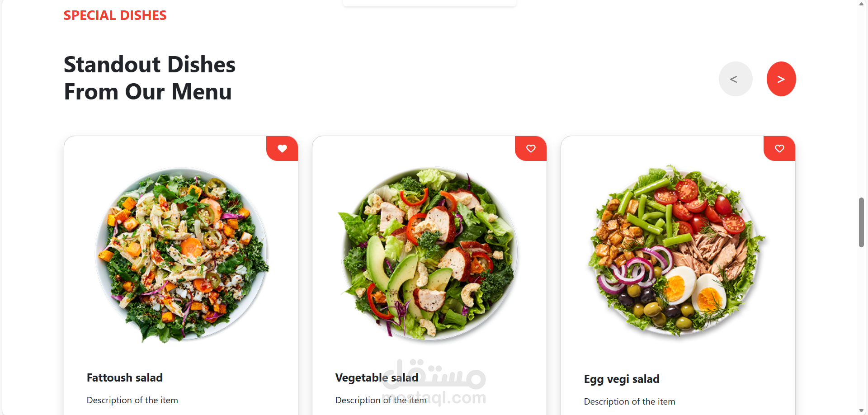The width and height of the screenshot is (868, 415).
Task: Click the Vegetable salad title
Action: click(x=377, y=378)
